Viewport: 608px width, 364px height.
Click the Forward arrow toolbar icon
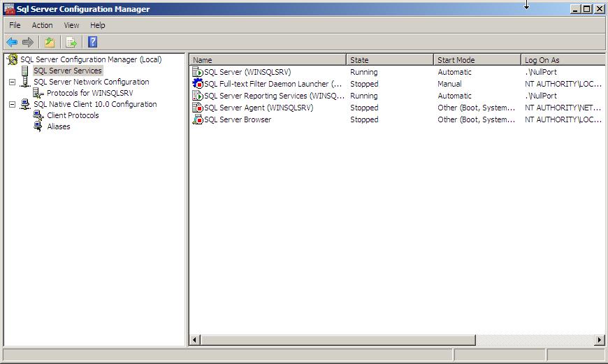(x=28, y=42)
